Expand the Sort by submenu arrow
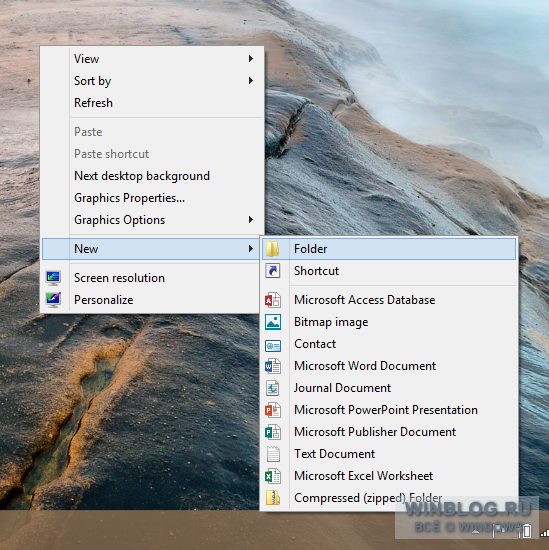Screen dimensions: 549x550 click(x=250, y=81)
